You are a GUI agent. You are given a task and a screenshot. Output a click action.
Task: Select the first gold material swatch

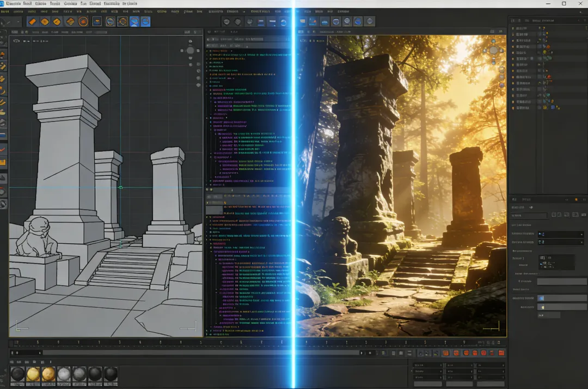[x=33, y=374]
